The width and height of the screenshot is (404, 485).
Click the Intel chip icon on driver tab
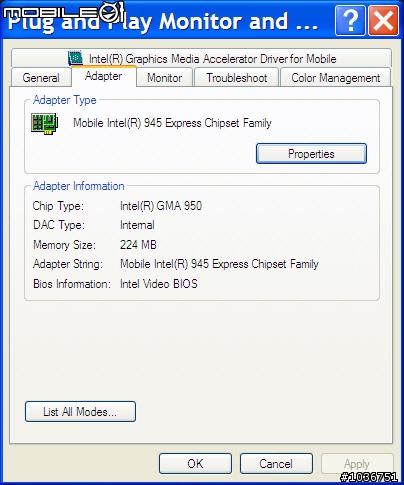pyautogui.click(x=75, y=58)
